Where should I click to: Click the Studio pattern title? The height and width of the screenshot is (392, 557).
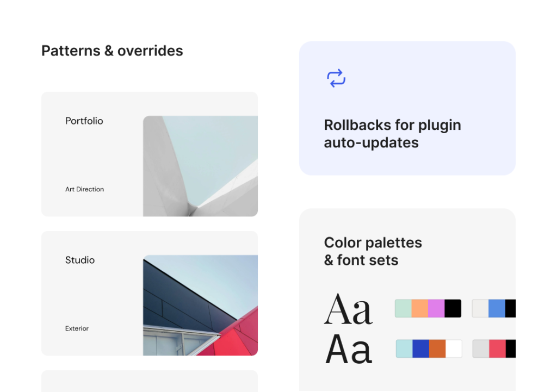click(x=80, y=260)
